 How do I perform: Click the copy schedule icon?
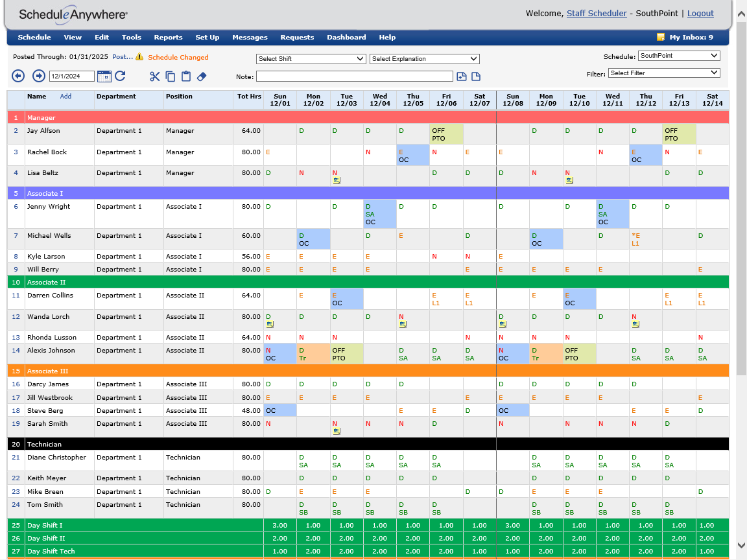(x=170, y=76)
